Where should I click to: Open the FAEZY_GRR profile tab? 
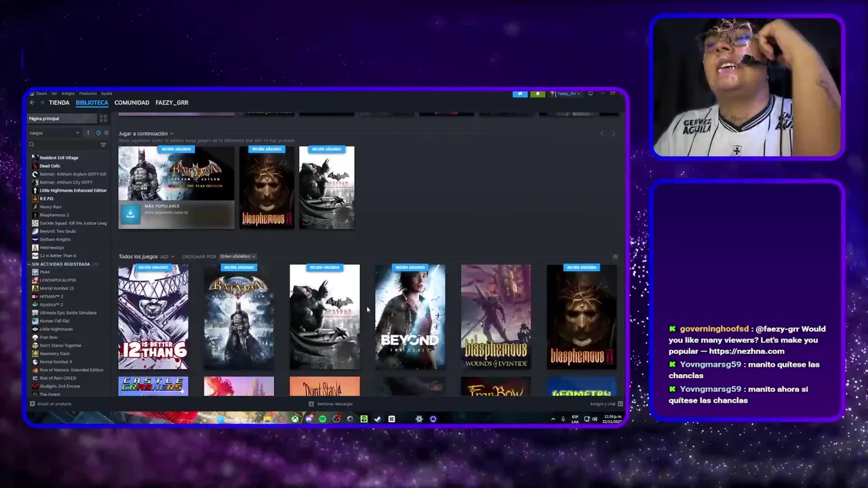click(172, 102)
